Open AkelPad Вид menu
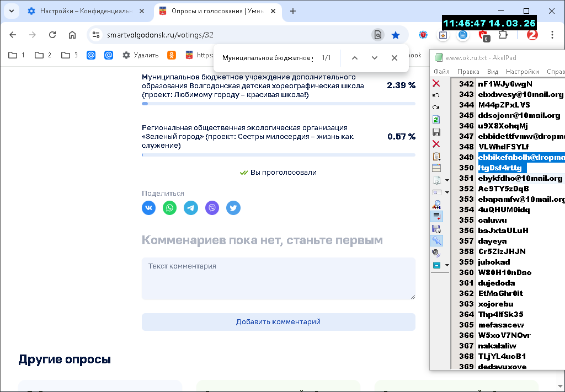This screenshot has height=392, width=565. (492, 71)
